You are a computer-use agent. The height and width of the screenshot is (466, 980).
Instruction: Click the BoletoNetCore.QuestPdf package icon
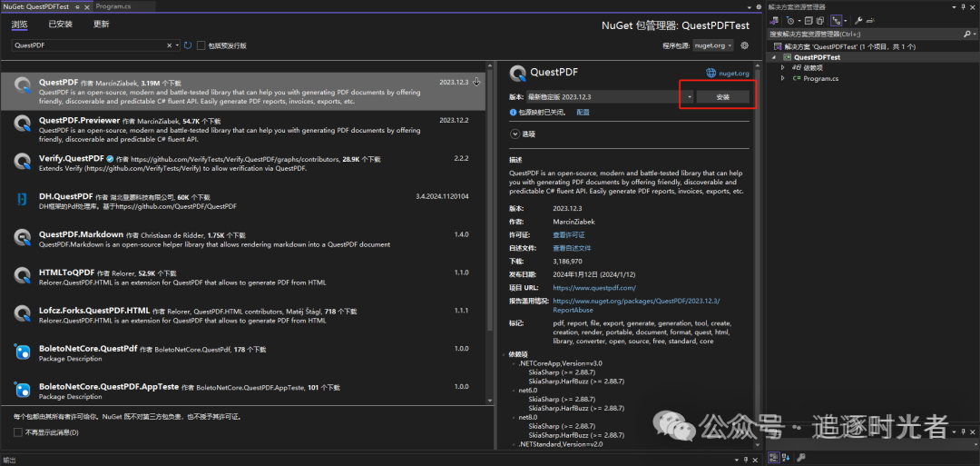click(x=23, y=352)
